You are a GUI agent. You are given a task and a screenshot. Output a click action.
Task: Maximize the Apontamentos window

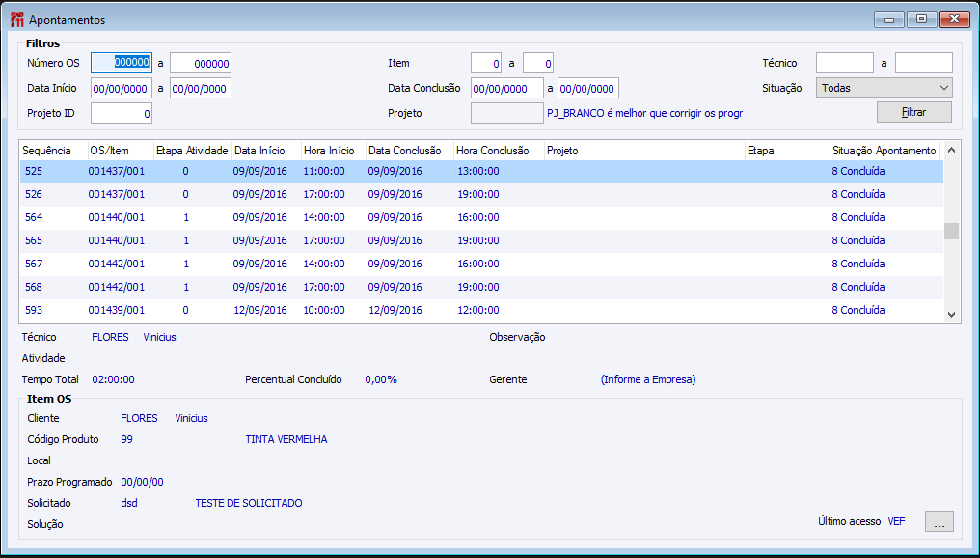click(921, 19)
